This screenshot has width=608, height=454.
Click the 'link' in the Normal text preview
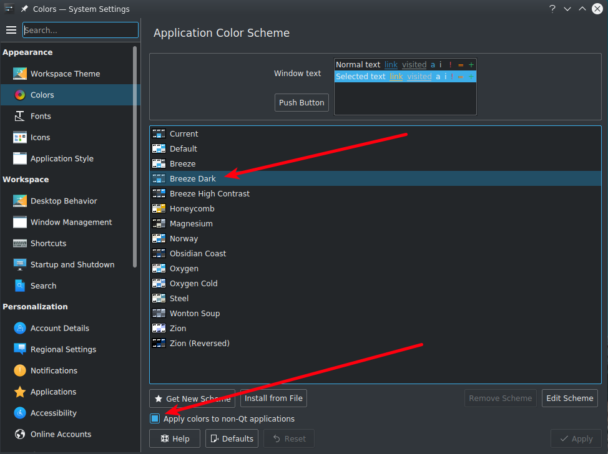pyautogui.click(x=391, y=65)
